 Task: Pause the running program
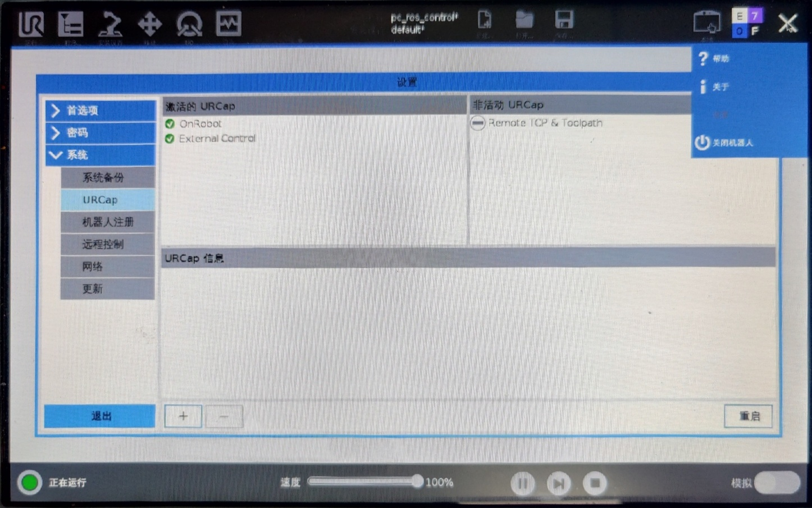coord(523,483)
